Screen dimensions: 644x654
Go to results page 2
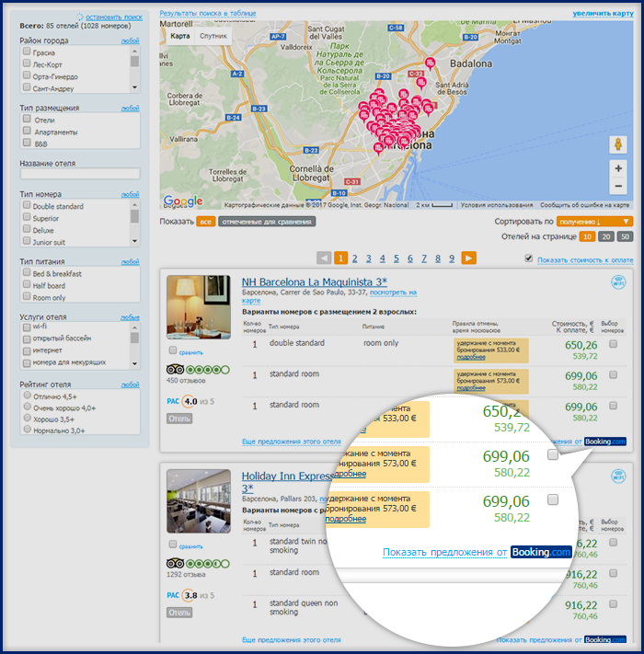[x=354, y=258]
